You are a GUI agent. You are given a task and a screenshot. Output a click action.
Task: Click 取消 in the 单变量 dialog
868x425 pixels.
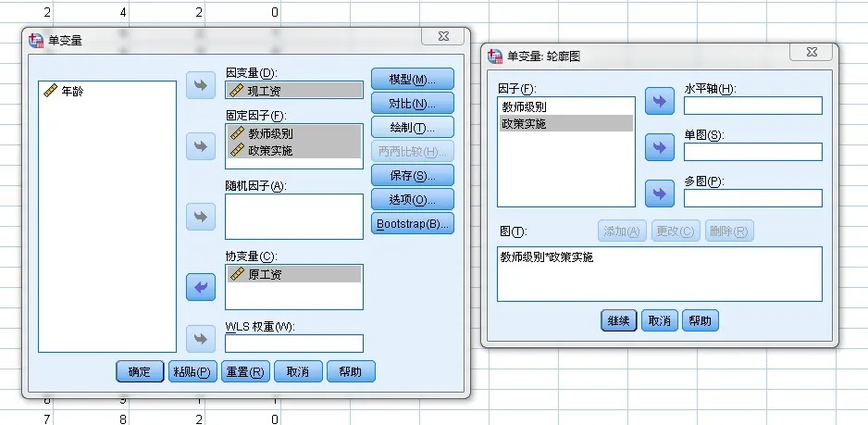pyautogui.click(x=298, y=371)
